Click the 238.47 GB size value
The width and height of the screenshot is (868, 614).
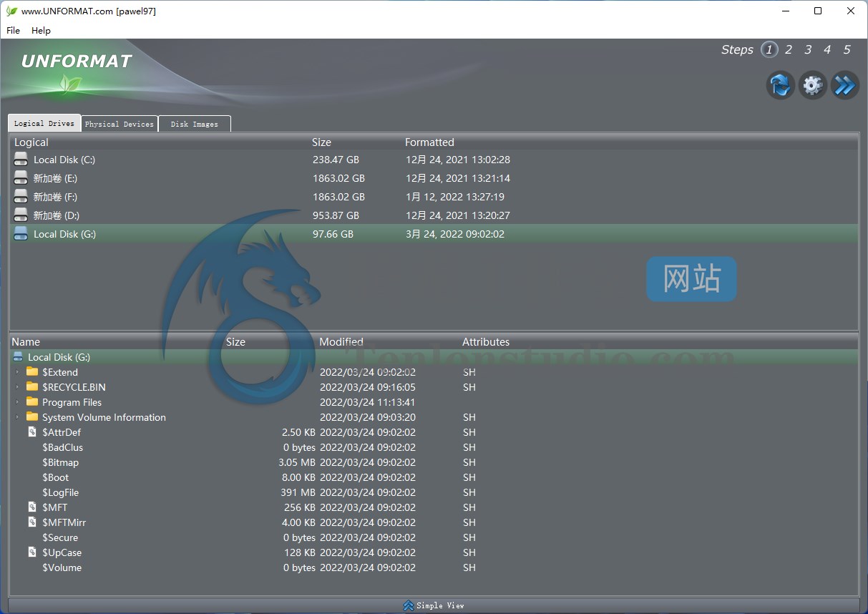pos(336,160)
